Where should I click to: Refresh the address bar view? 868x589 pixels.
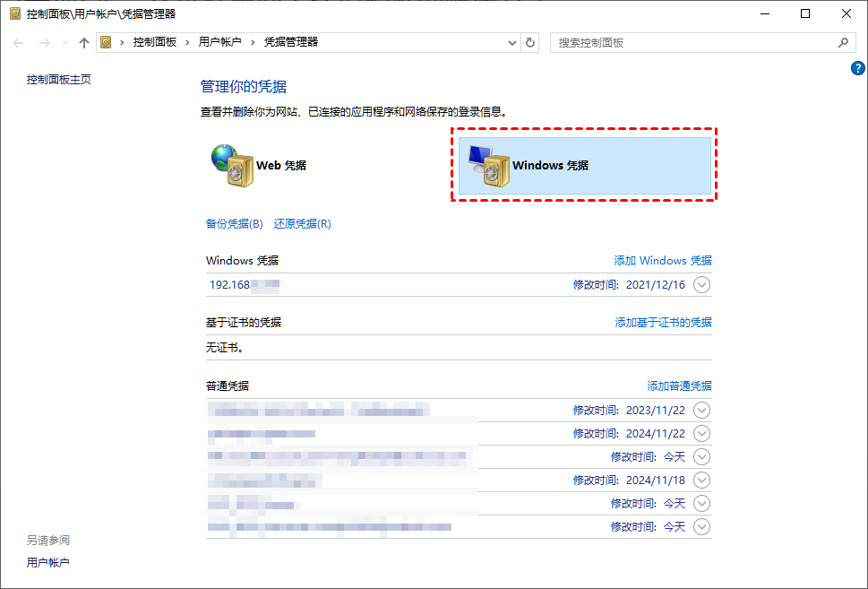[529, 42]
